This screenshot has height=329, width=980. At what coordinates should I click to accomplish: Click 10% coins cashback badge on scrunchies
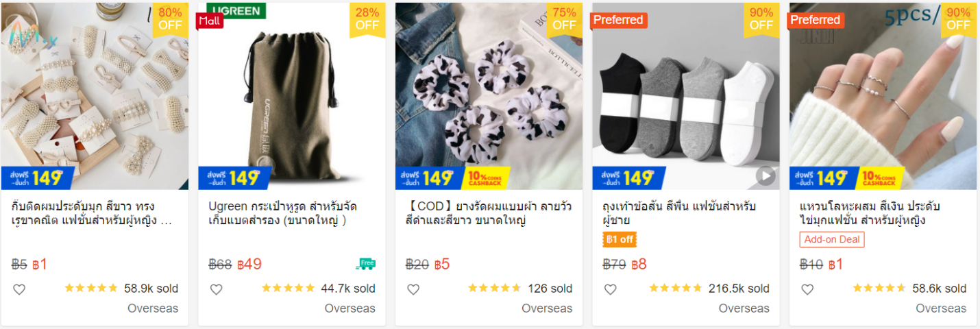[x=488, y=178]
